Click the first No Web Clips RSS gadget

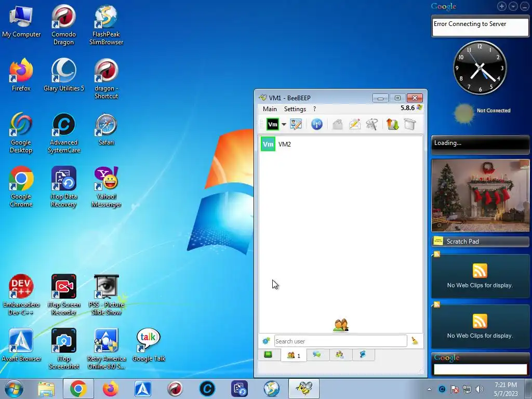pyautogui.click(x=480, y=276)
